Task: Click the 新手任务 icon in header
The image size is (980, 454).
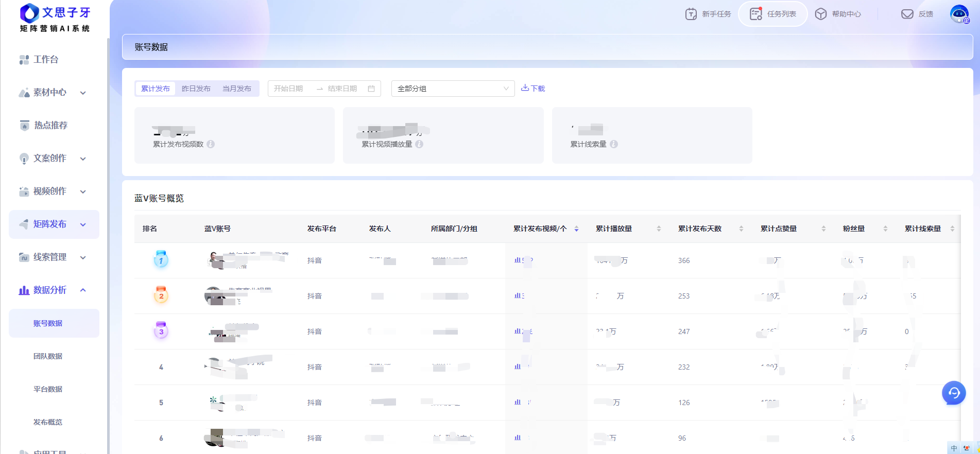Action: click(691, 14)
